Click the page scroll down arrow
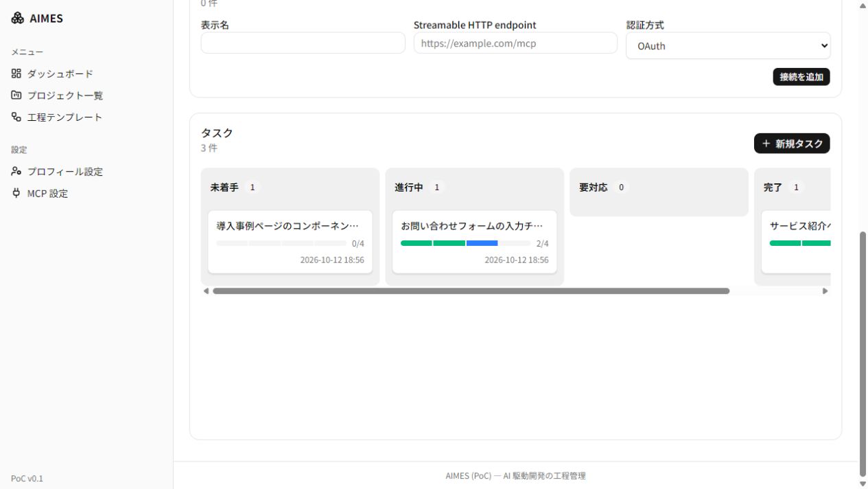 (863, 484)
